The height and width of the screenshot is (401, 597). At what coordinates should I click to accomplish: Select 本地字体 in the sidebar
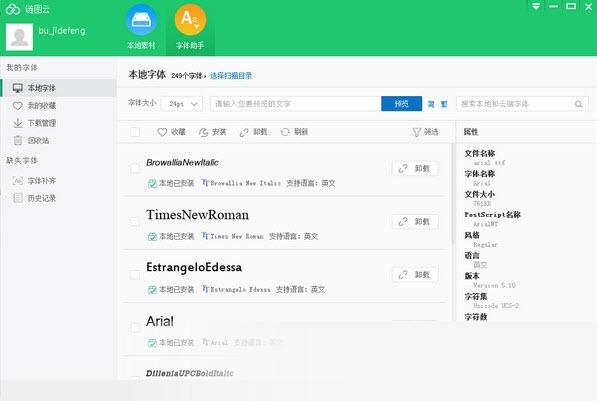pyautogui.click(x=59, y=88)
